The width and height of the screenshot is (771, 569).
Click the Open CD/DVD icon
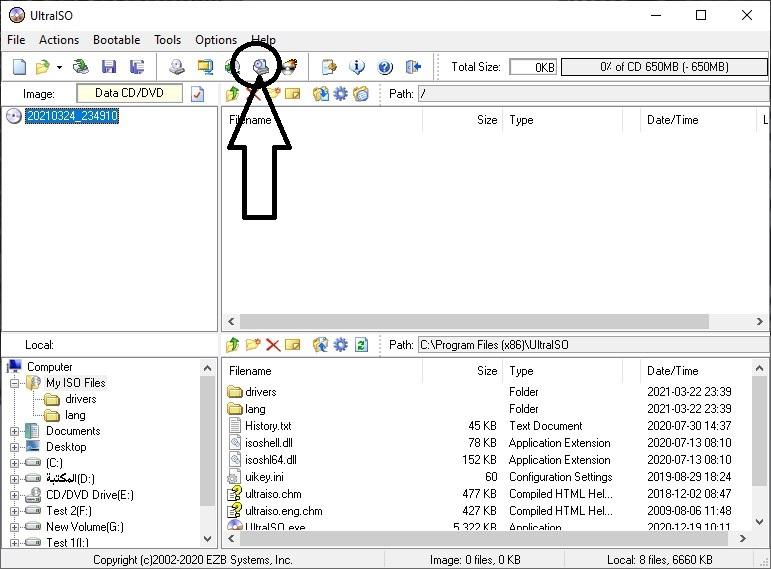[81, 66]
